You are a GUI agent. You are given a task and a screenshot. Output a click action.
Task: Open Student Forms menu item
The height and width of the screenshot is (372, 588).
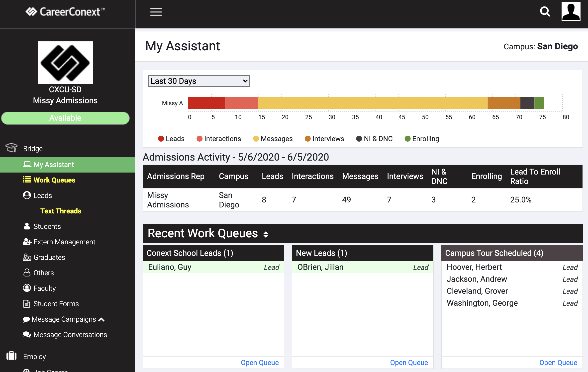tap(56, 304)
